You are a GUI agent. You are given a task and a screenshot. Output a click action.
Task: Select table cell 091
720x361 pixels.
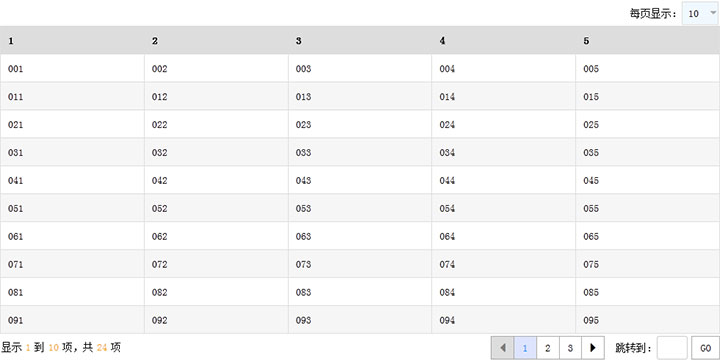click(72, 320)
